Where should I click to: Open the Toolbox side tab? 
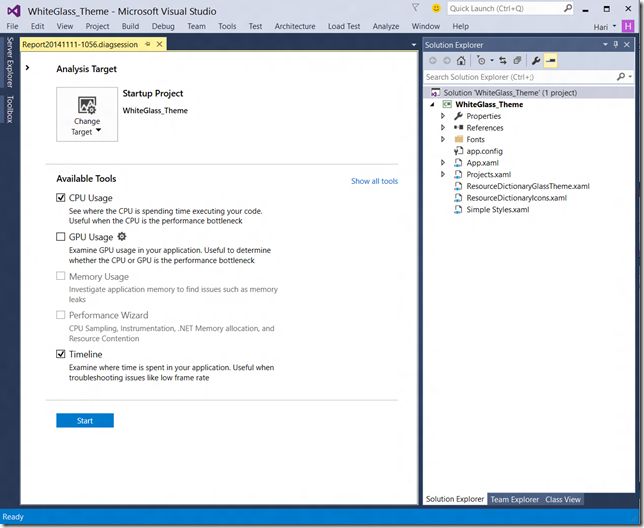[10, 109]
